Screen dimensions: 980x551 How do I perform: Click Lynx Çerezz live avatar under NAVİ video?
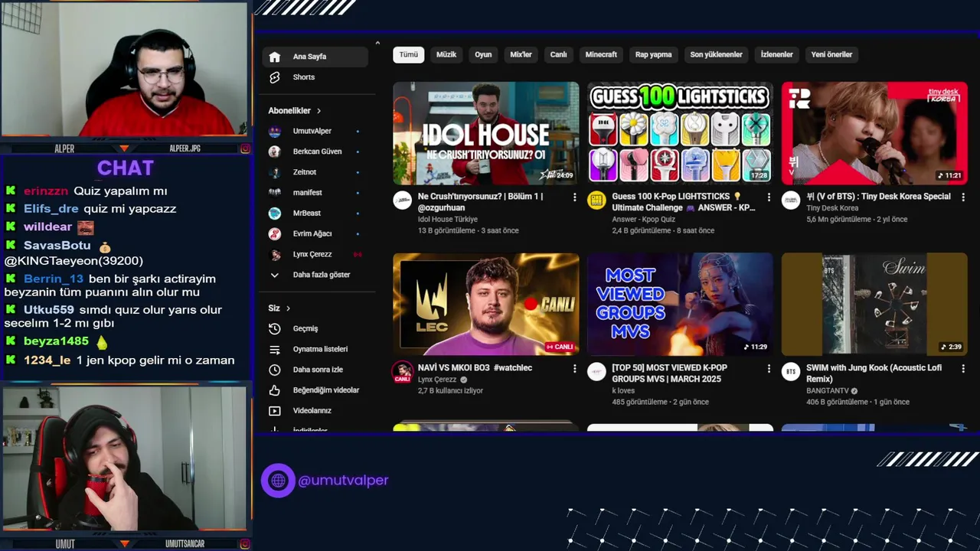pyautogui.click(x=403, y=373)
